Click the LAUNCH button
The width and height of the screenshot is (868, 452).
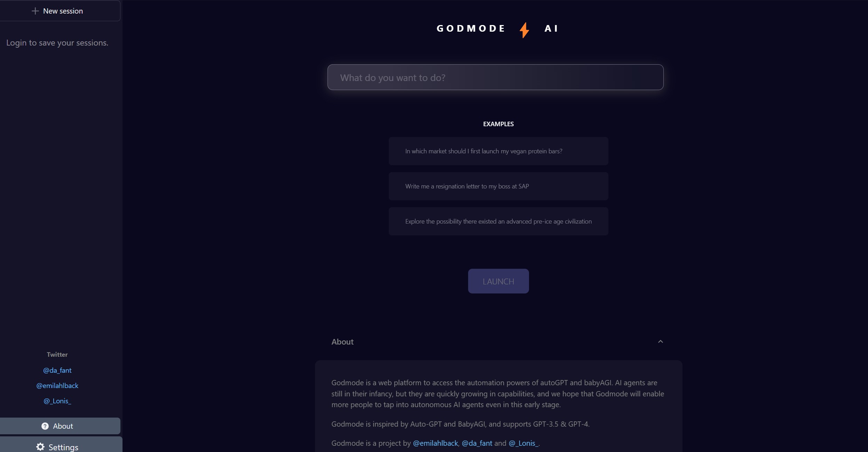click(498, 281)
